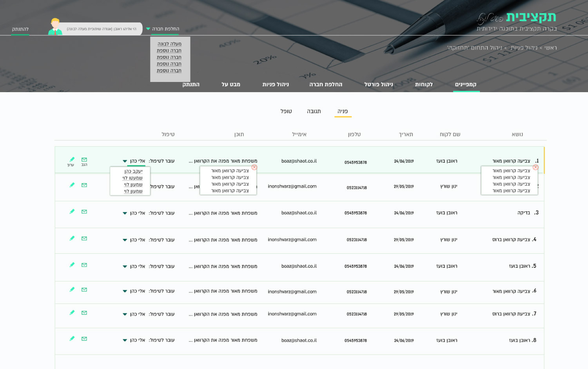Click the greeting box הי אליהו ראובן

point(102,29)
